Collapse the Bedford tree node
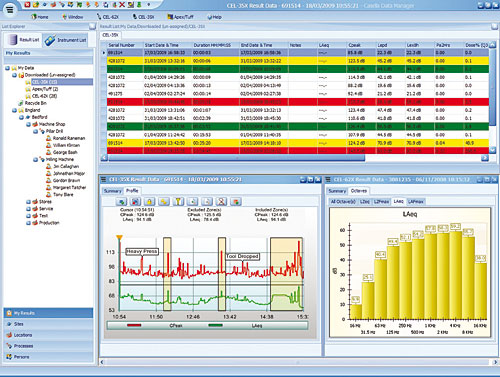The height and width of the screenshot is (377, 500). pos(21,117)
